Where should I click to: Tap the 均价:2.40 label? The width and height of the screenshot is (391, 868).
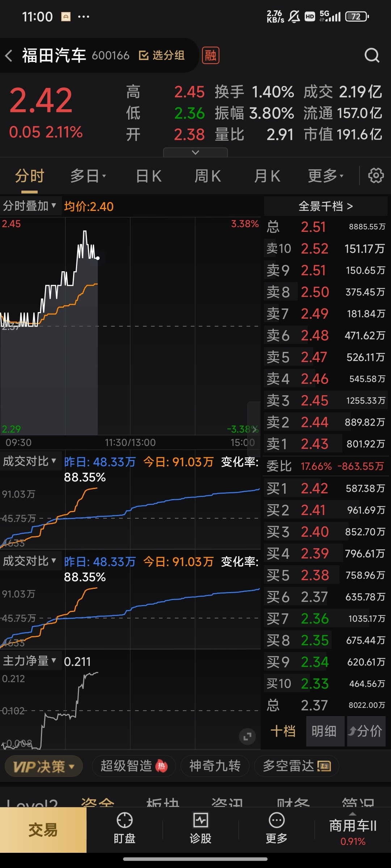click(89, 207)
